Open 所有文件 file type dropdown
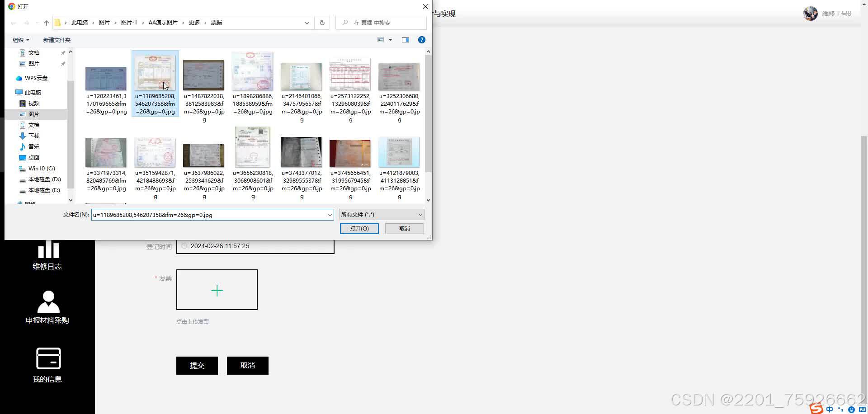This screenshot has width=868, height=414. pyautogui.click(x=382, y=215)
